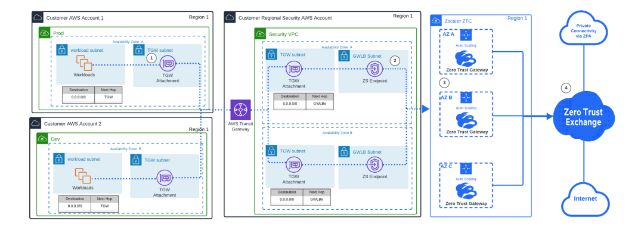Select lock icon of Prod workload subnet

click(x=62, y=51)
